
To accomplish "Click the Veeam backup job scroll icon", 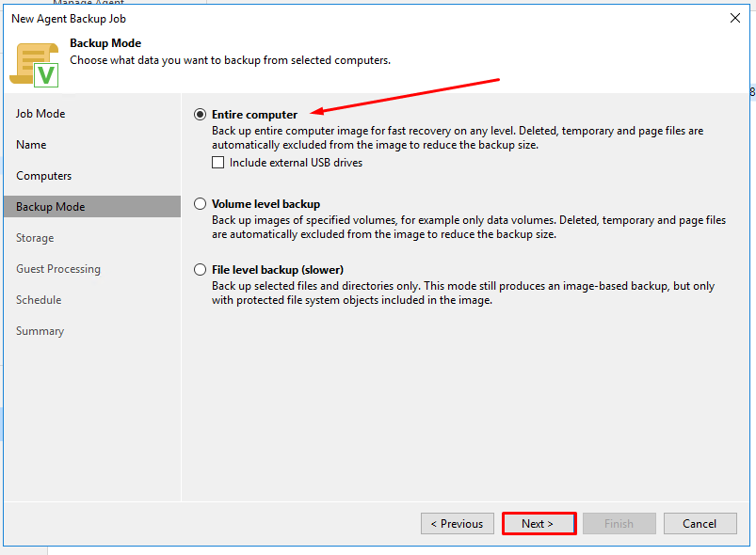I will 34,65.
